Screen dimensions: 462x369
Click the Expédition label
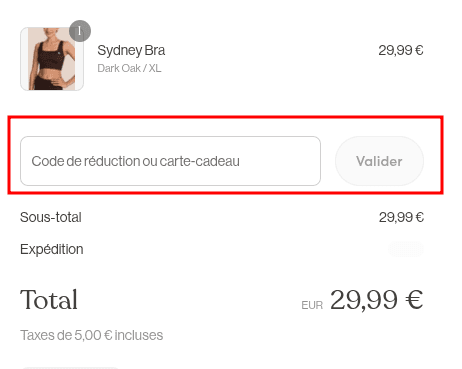pyautogui.click(x=52, y=249)
